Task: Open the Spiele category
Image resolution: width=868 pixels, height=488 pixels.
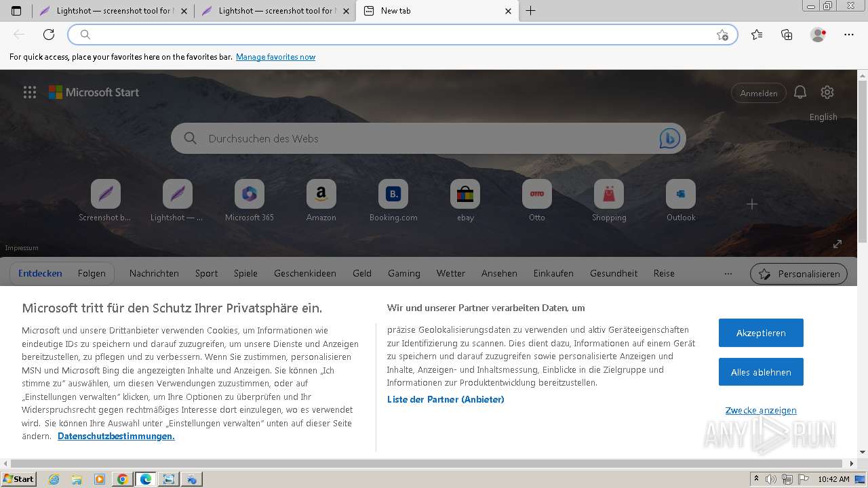Action: (245, 274)
